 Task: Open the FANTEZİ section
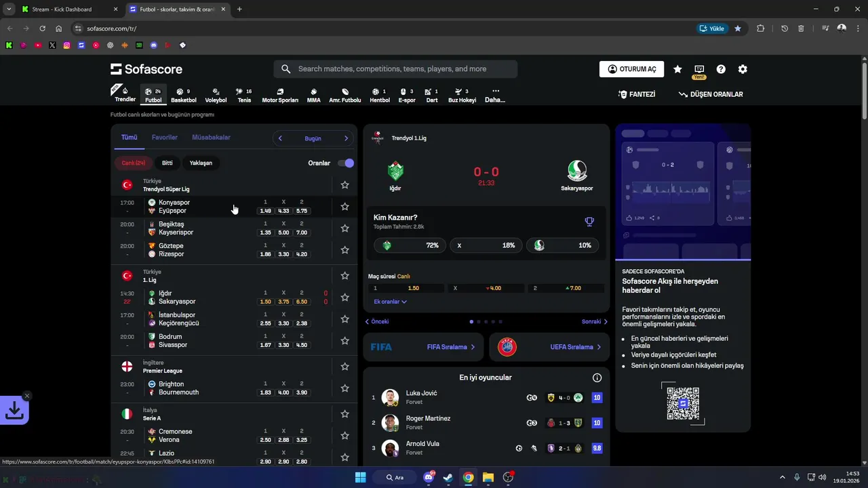[637, 94]
